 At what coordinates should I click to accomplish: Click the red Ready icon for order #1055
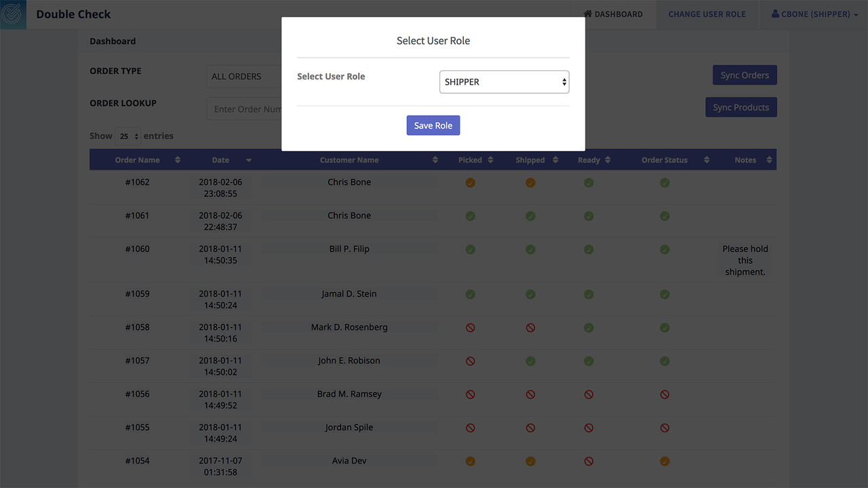(x=588, y=428)
